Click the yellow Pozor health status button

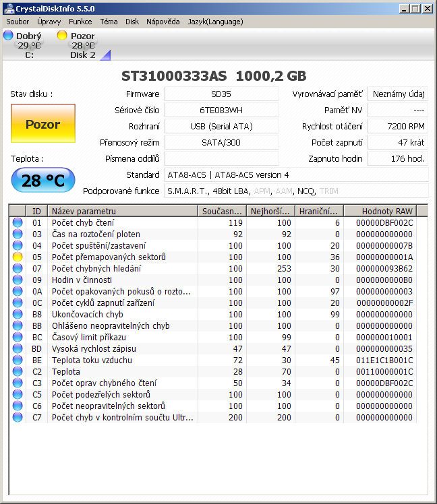coord(43,123)
